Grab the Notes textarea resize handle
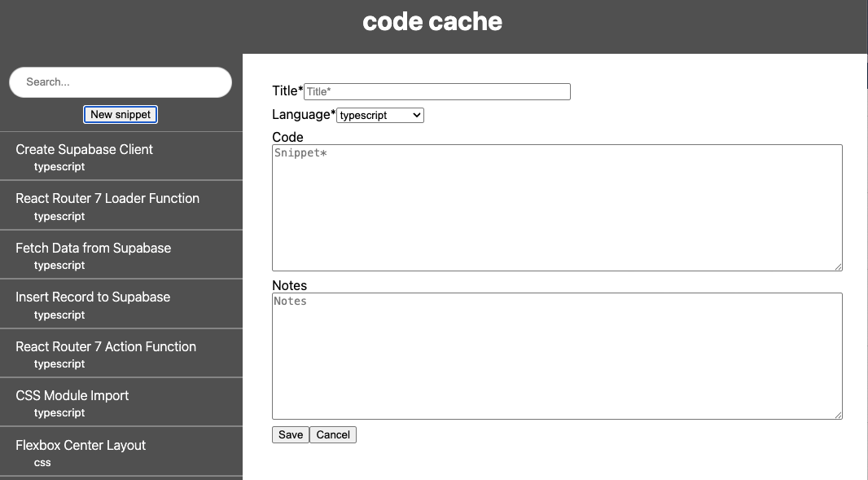The height and width of the screenshot is (480, 868). 838,415
